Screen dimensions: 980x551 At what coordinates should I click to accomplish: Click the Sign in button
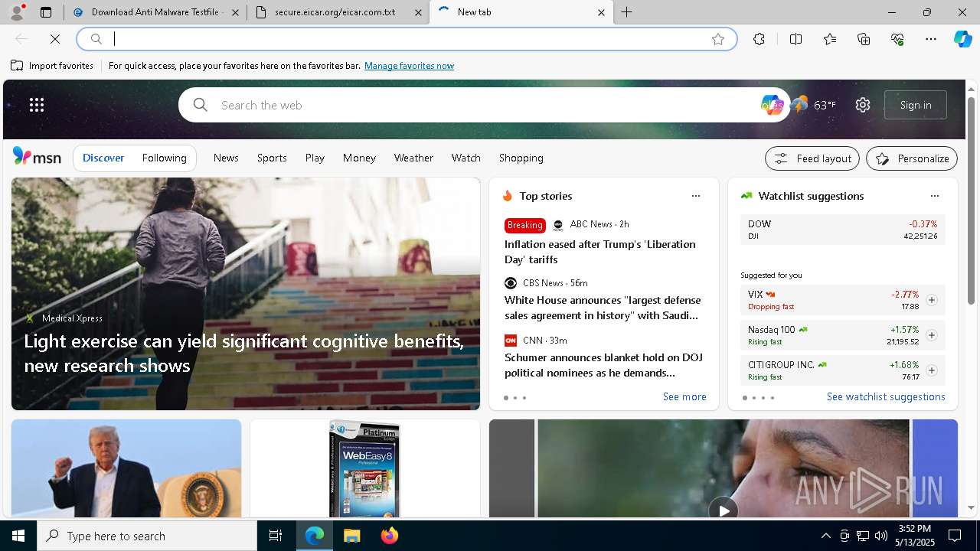[916, 105]
